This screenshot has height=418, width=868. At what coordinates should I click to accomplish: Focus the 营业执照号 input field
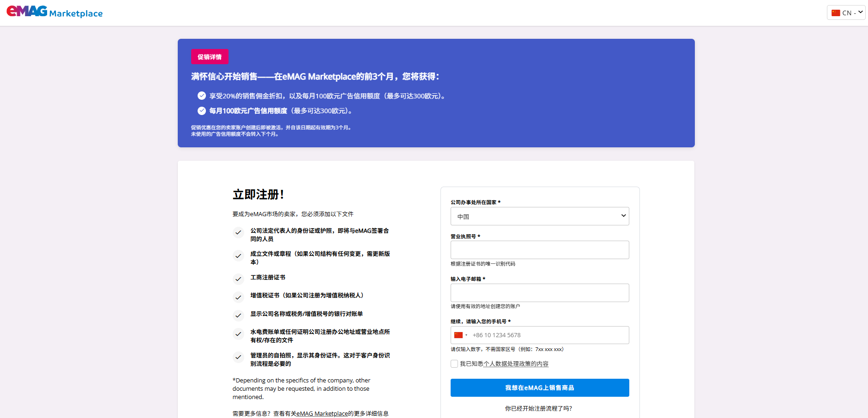[540, 250]
